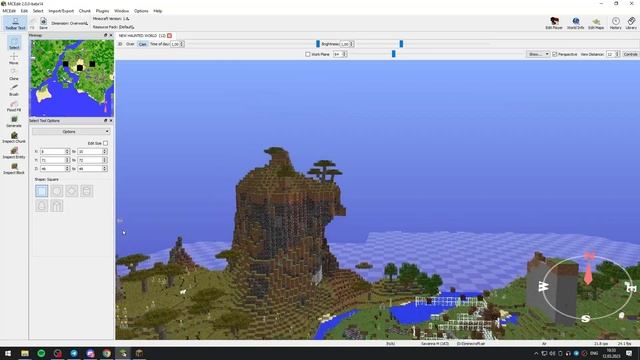
Task: Open the Windows Start menu
Action: [8, 353]
